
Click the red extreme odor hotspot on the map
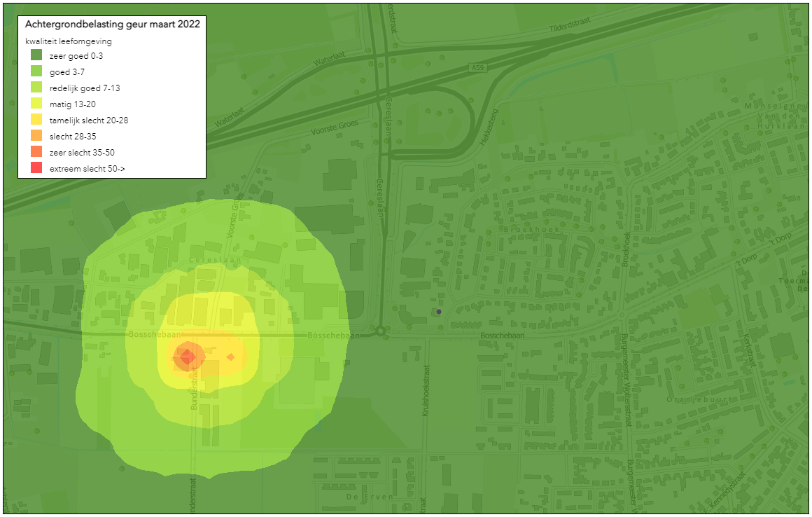tap(186, 357)
